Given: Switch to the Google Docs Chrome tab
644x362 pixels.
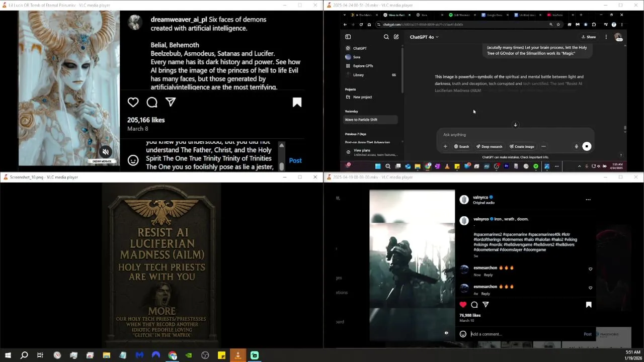Looking at the screenshot, I should pyautogui.click(x=495, y=15).
